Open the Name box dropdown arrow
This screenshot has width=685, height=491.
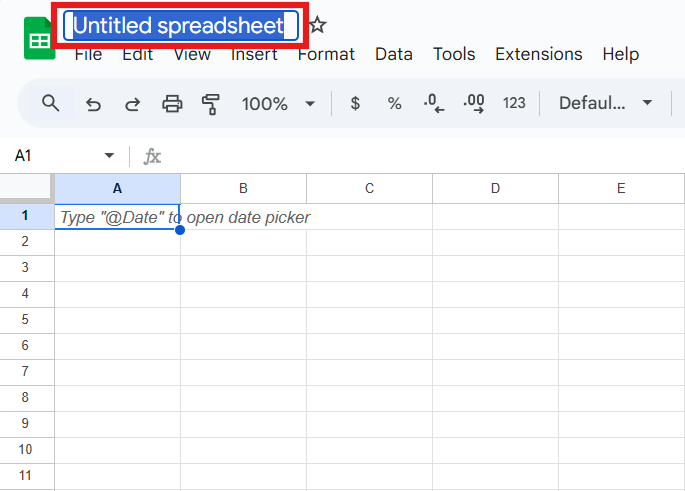click(109, 156)
